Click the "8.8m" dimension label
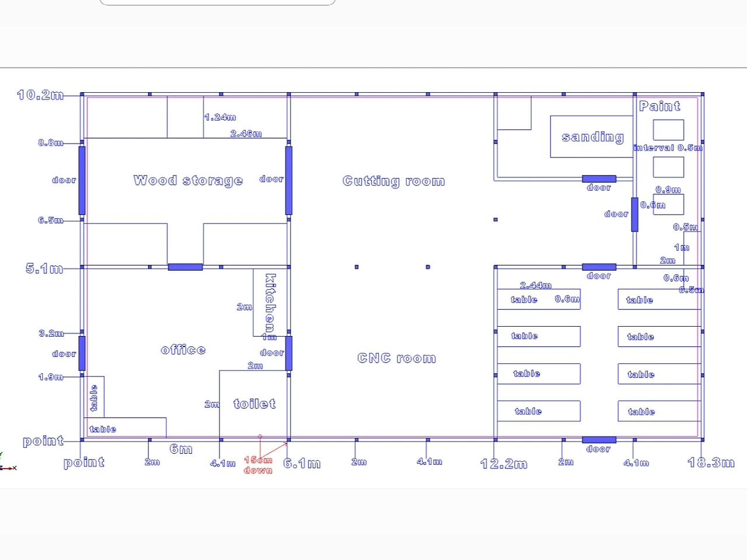Screen dimensions: 747x560 pyautogui.click(x=51, y=142)
